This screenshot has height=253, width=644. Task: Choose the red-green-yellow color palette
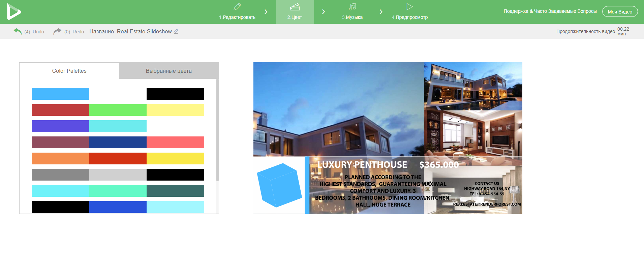click(118, 110)
